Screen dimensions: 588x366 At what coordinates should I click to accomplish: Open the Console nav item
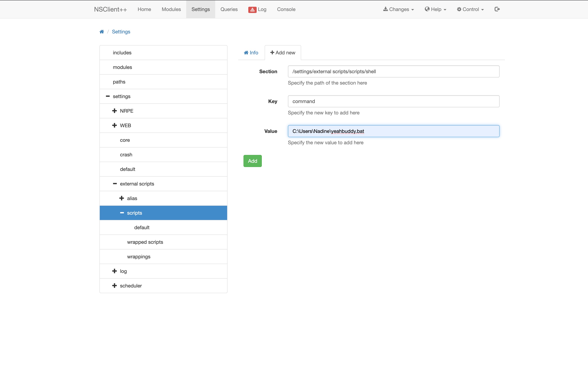286,9
